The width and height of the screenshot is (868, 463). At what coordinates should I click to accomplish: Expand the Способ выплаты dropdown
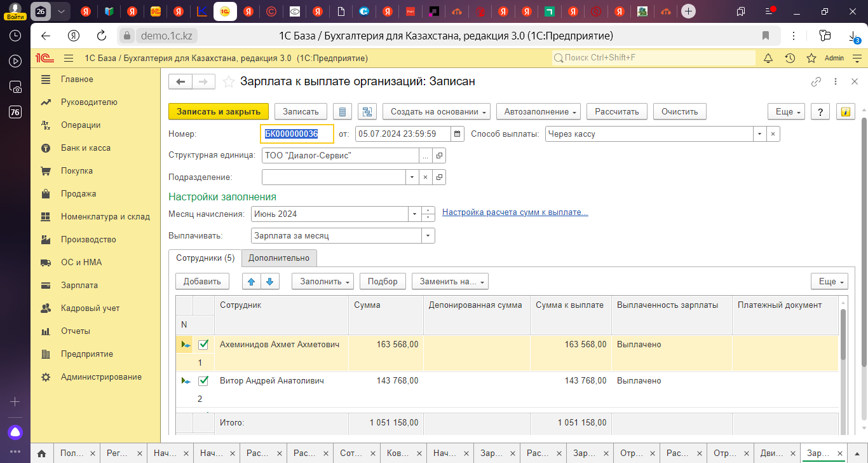[x=760, y=134]
